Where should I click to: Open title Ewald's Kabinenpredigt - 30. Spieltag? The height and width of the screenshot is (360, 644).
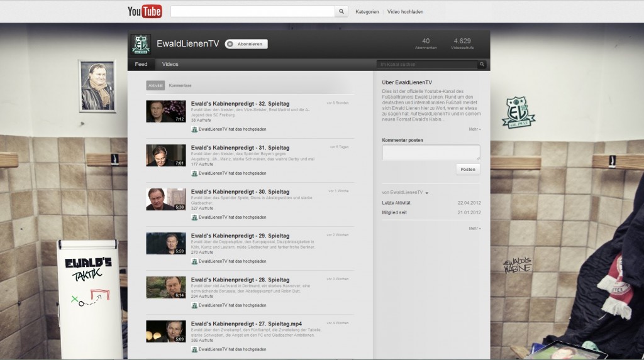[x=240, y=192]
